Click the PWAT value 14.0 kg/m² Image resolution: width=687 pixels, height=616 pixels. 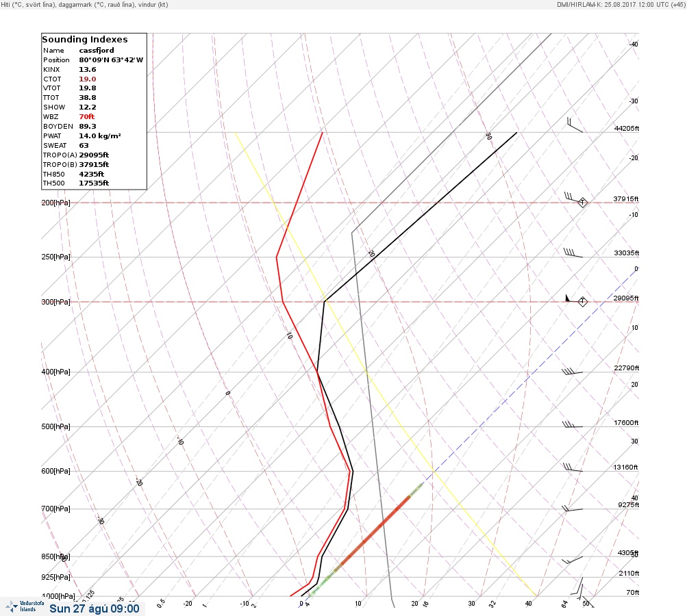pyautogui.click(x=100, y=136)
